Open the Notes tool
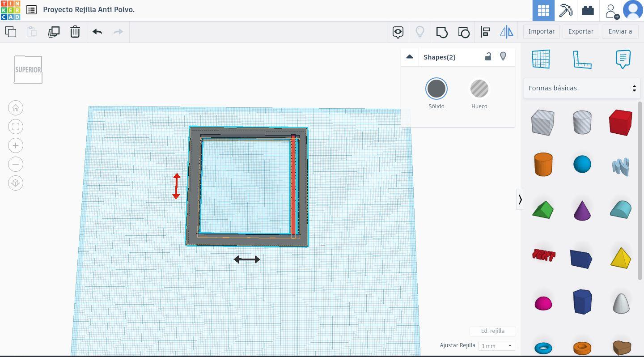Screen dimensions: 644x357 click(623, 59)
